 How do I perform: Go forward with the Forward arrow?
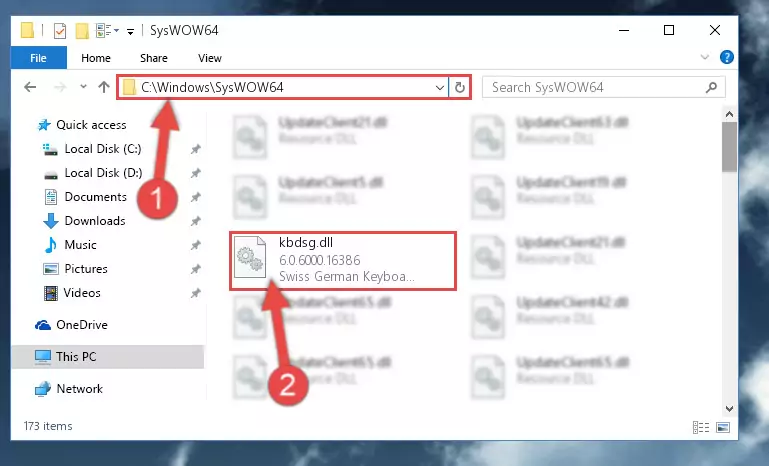click(x=60, y=87)
